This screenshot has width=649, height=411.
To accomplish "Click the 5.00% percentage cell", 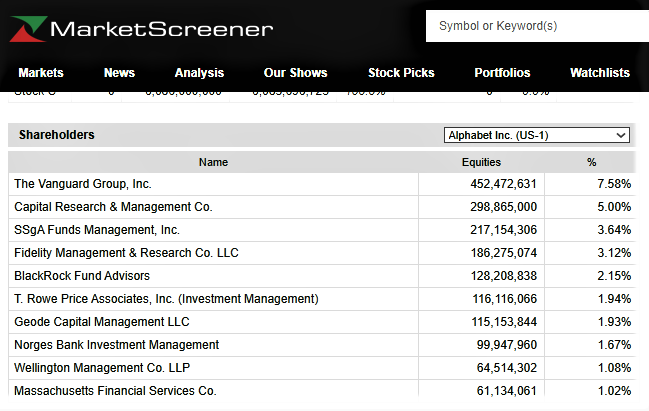I will [614, 207].
